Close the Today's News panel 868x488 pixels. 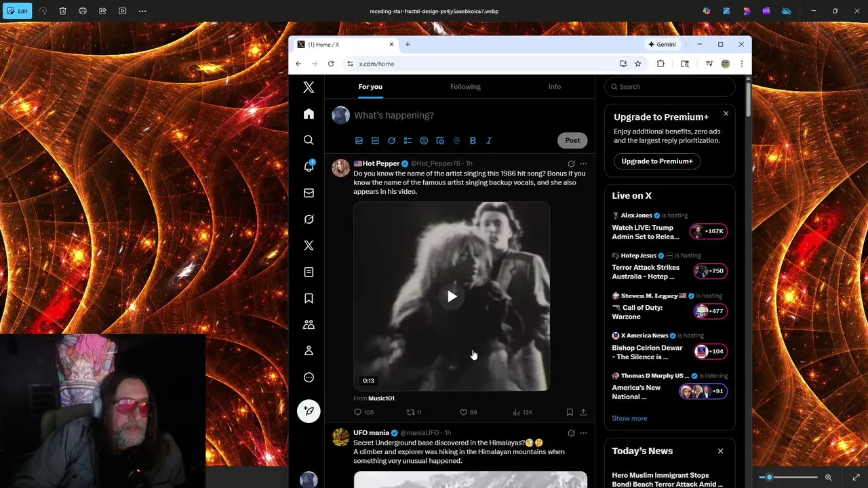tap(720, 451)
